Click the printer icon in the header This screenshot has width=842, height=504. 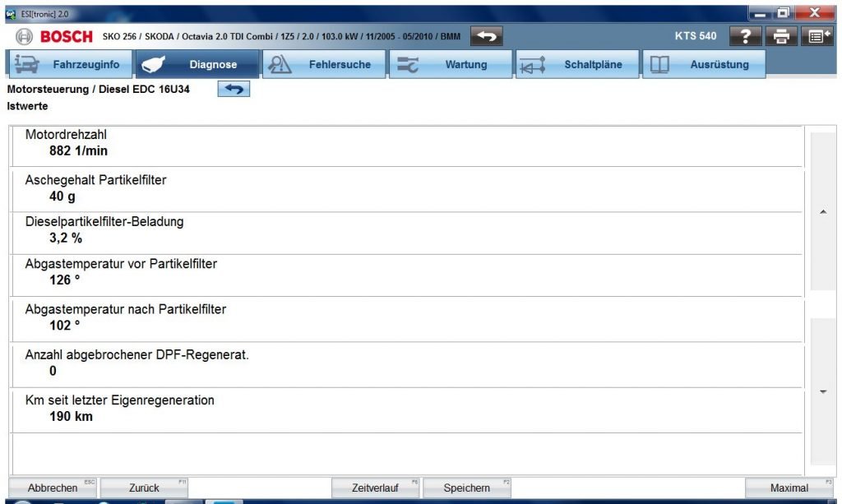tap(780, 36)
